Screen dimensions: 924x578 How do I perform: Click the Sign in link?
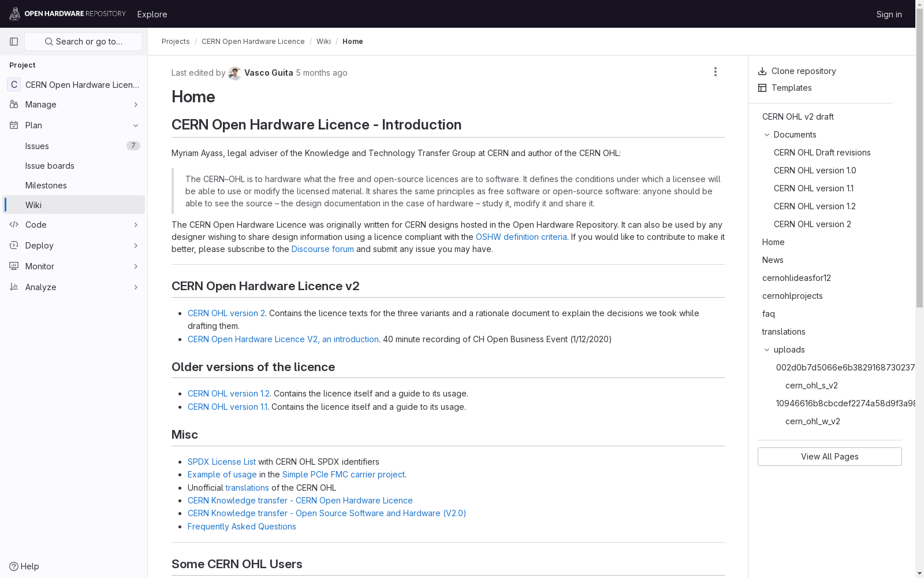[x=889, y=14]
